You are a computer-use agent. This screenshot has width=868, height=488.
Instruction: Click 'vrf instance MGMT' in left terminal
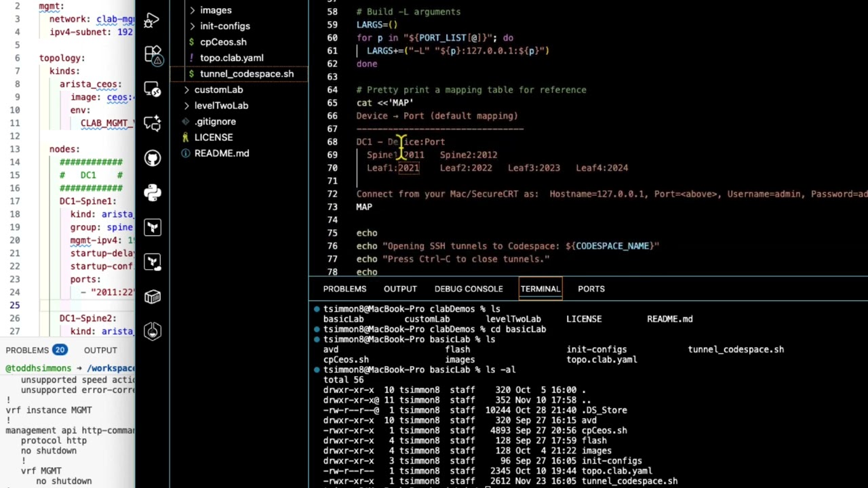coord(49,410)
